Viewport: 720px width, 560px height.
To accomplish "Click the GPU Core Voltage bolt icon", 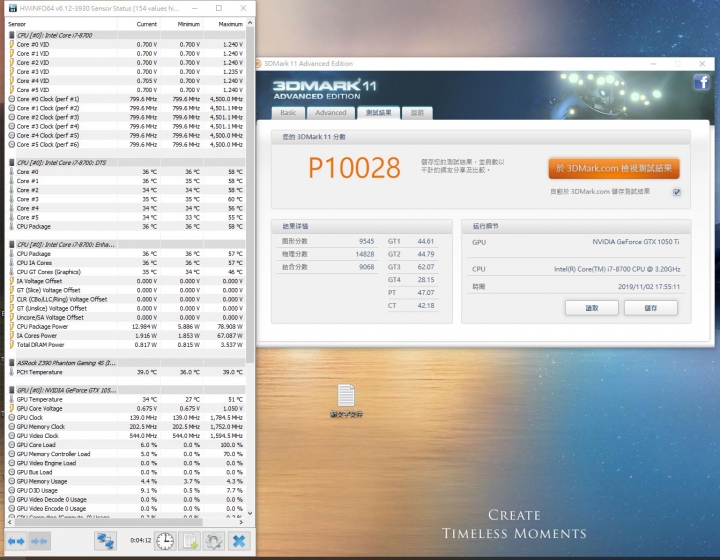I will click(x=11, y=409).
